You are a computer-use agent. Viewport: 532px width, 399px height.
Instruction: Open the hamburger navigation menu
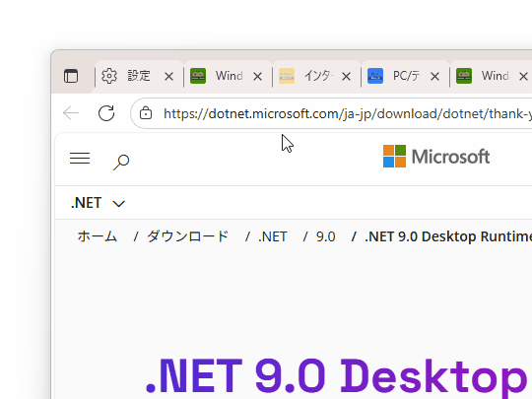[80, 158]
